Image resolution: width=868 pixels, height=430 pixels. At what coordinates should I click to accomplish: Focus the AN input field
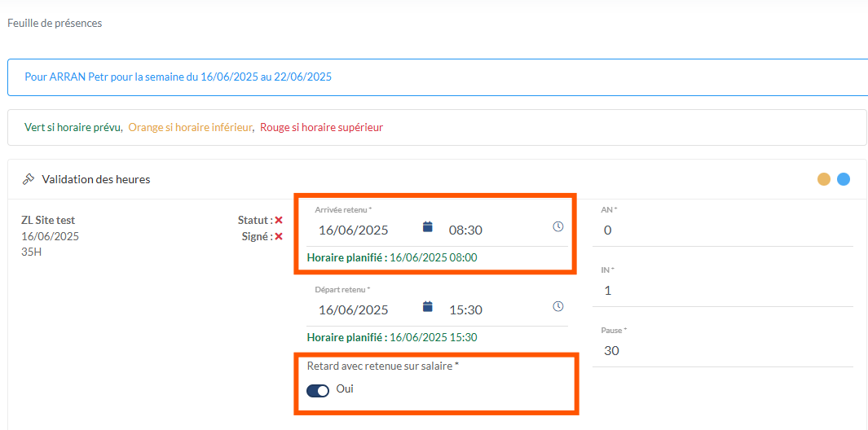pyautogui.click(x=722, y=230)
